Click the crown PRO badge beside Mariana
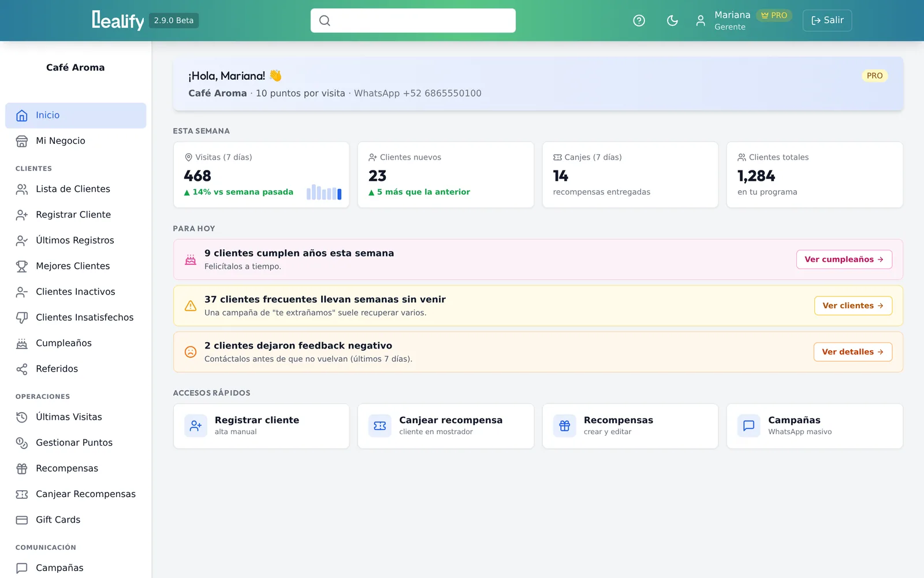 (x=774, y=16)
